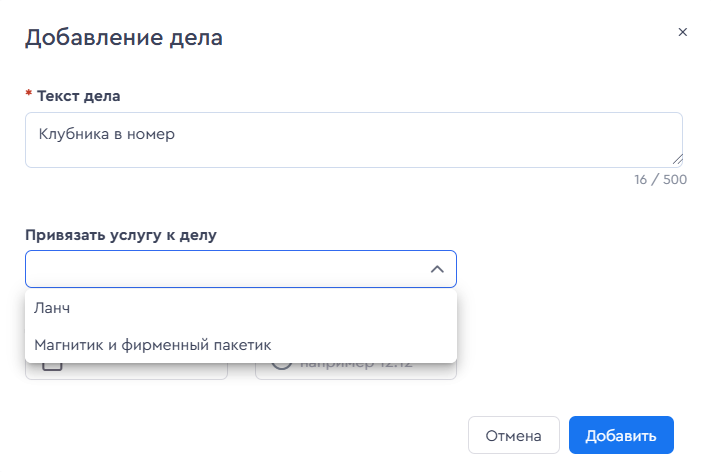Click the blue Добавить button

pos(621,435)
